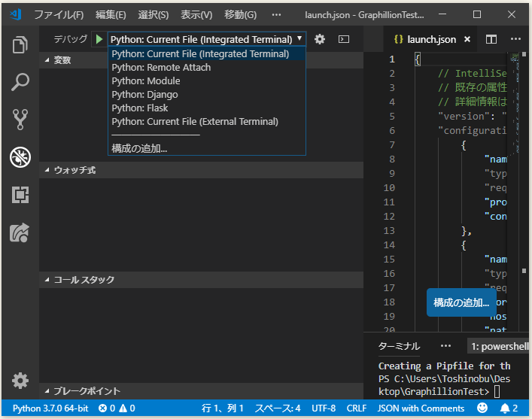
Task: Open the Extensions view icon
Action: [20, 195]
